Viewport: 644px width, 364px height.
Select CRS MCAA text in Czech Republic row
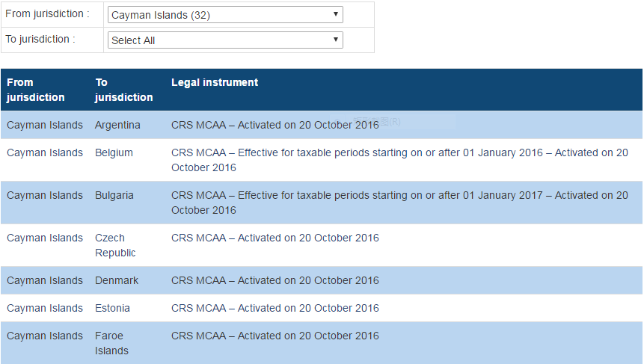coord(275,238)
